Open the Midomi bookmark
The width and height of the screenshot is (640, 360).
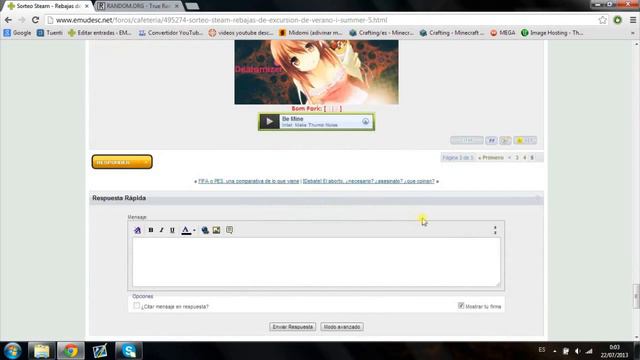click(311, 33)
